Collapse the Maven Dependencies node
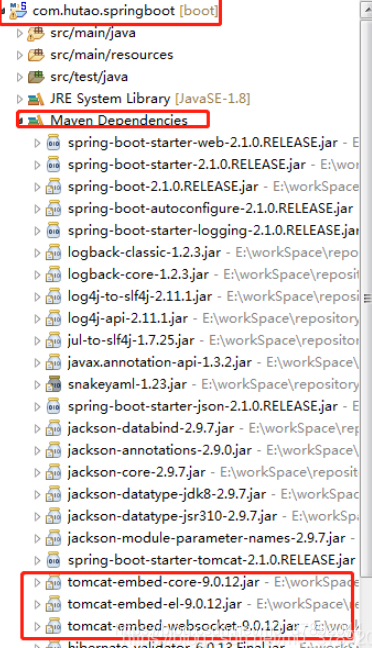Screen dimensions: 372x648 (20, 121)
